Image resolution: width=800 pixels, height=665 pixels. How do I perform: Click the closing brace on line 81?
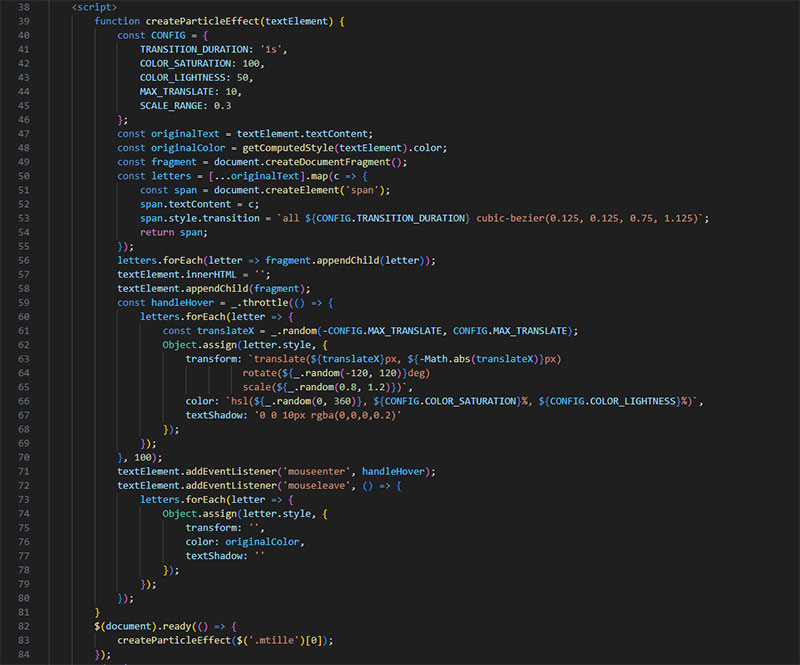[x=97, y=612]
